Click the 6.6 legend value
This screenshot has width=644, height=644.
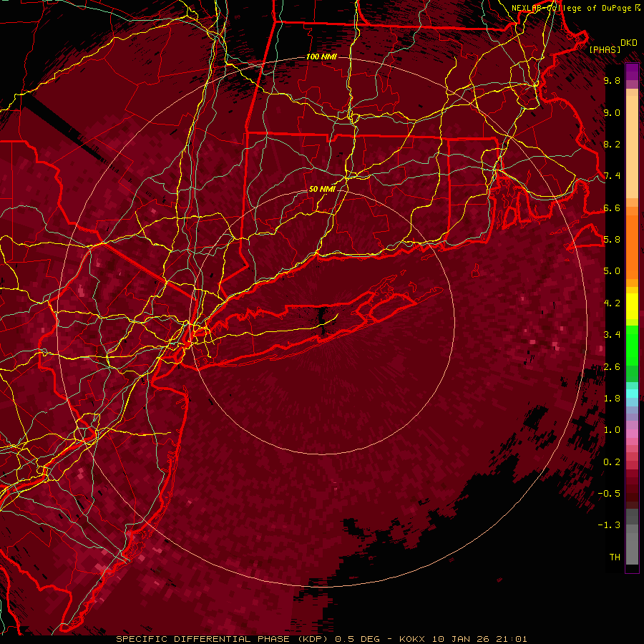[x=612, y=208]
